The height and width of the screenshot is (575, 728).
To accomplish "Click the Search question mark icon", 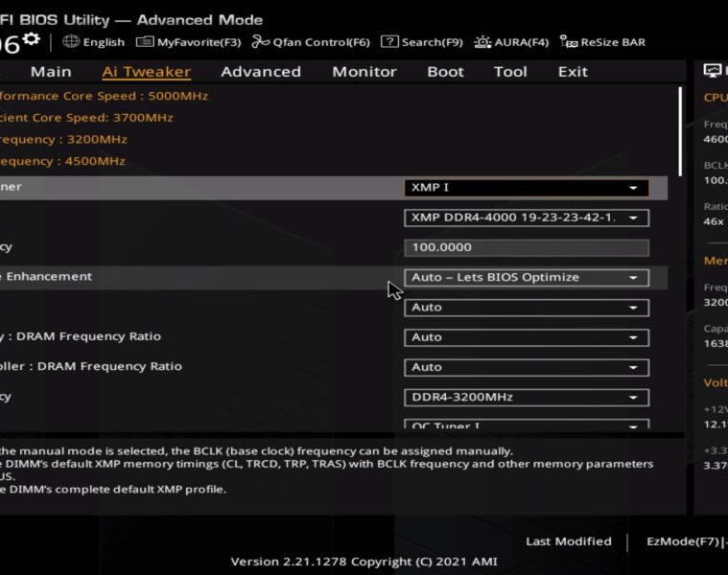I will [x=389, y=42].
